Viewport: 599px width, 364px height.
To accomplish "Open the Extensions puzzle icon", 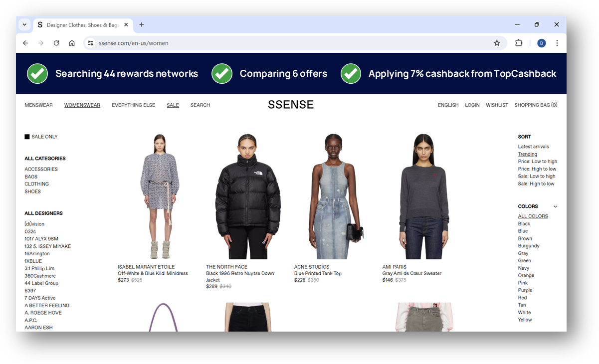I will [519, 43].
